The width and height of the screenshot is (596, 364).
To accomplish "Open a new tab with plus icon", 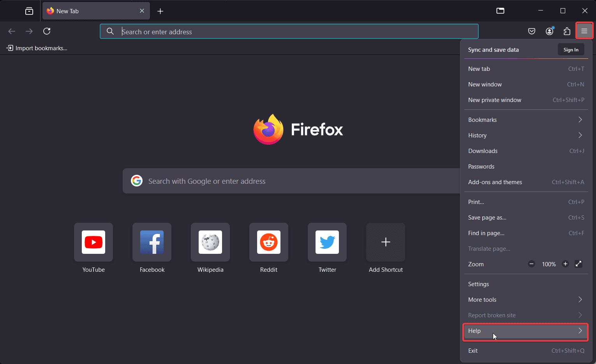I will (160, 11).
